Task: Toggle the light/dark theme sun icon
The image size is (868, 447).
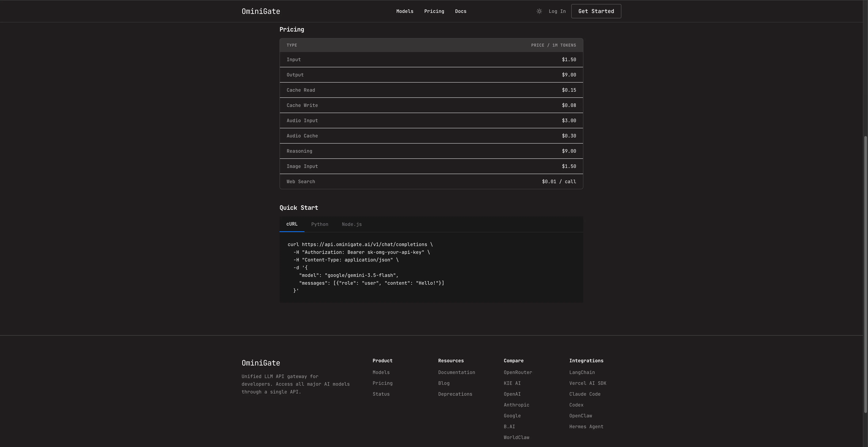Action: point(539,11)
